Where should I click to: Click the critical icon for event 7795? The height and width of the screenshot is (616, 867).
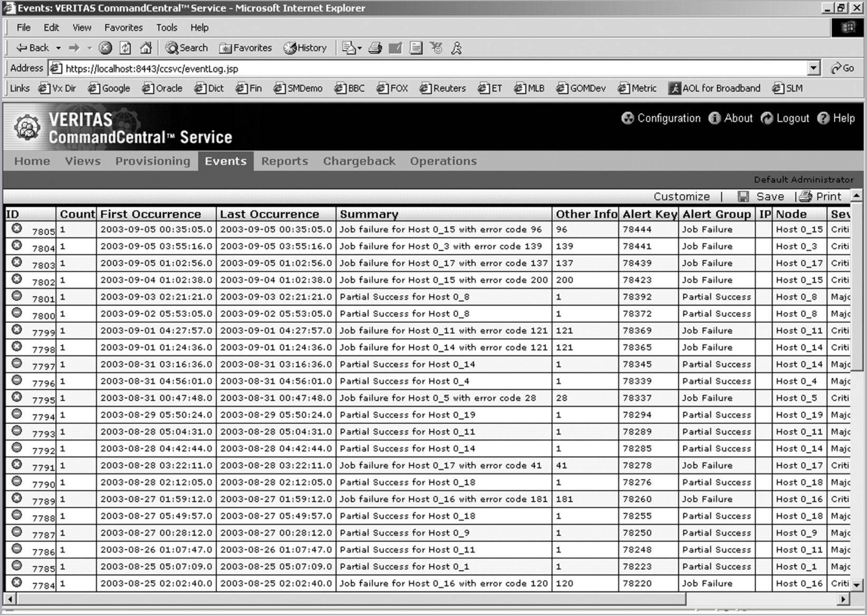click(17, 397)
